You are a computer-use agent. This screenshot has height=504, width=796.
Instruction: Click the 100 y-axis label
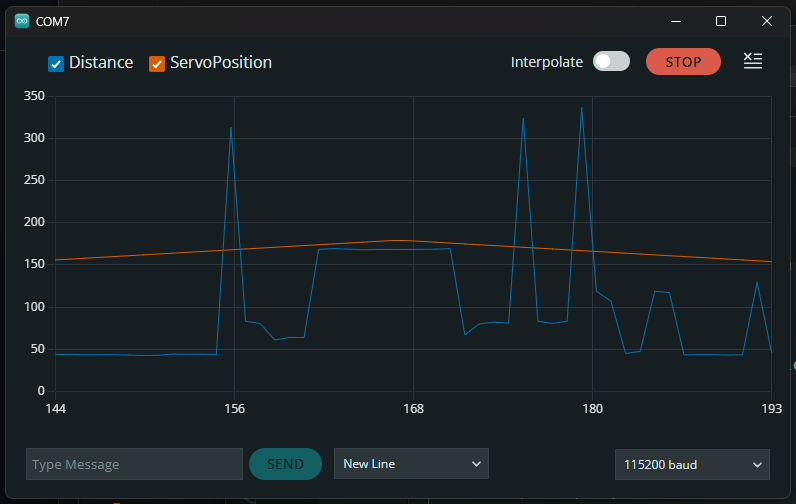34,307
